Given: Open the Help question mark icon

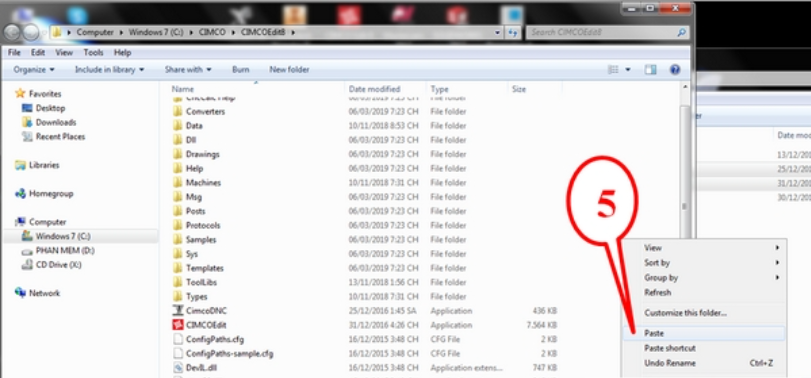Looking at the screenshot, I should [x=674, y=70].
